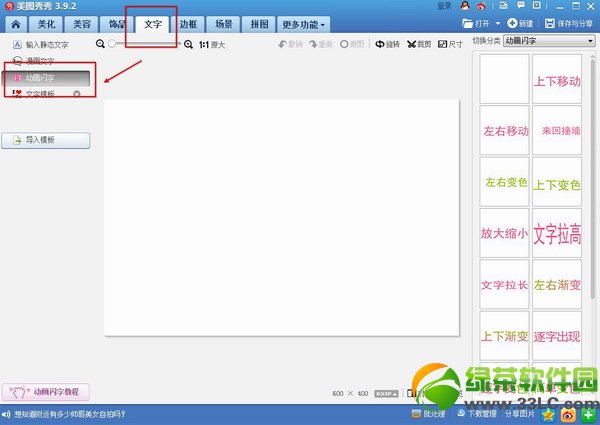Open the feedback speech bubble icon
Screen dimensions: 600x425
point(520,5)
